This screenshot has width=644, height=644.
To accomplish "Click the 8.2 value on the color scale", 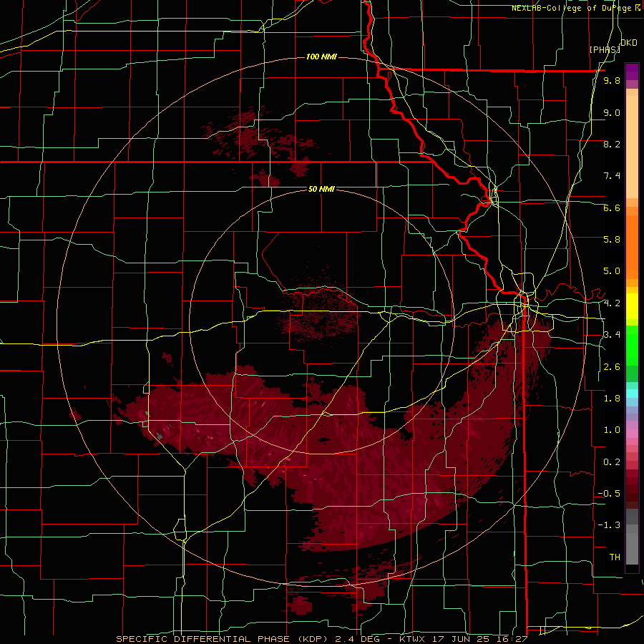I will (x=612, y=144).
